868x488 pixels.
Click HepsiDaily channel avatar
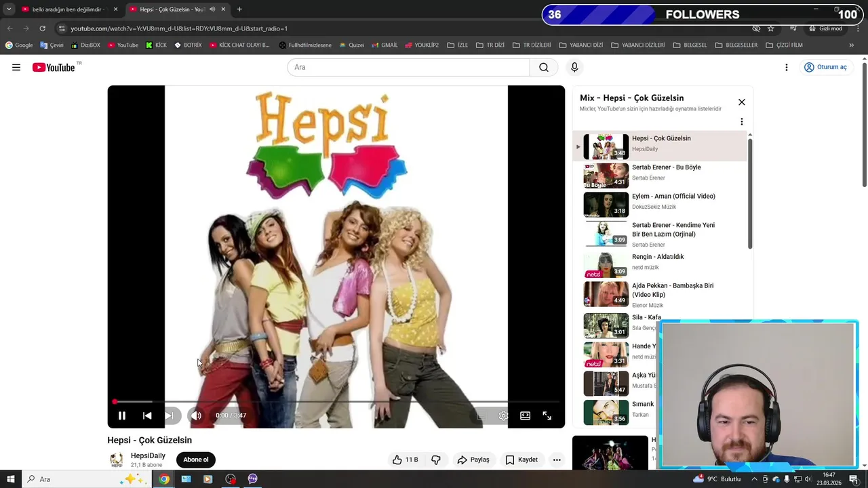click(117, 460)
